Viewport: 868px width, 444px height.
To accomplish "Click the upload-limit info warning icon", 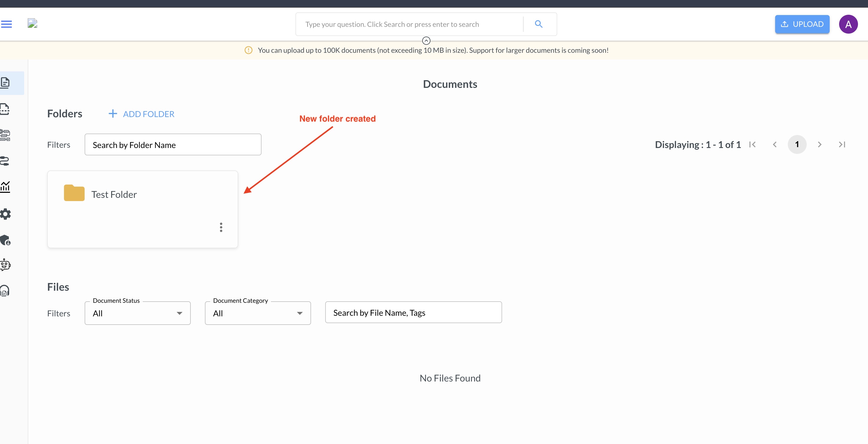I will pos(248,50).
